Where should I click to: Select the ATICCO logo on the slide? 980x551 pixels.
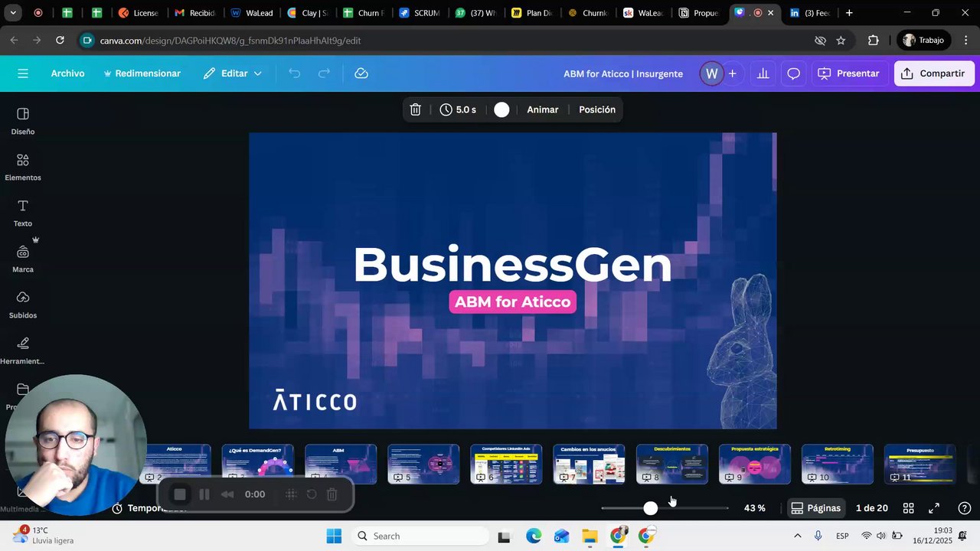coord(315,400)
